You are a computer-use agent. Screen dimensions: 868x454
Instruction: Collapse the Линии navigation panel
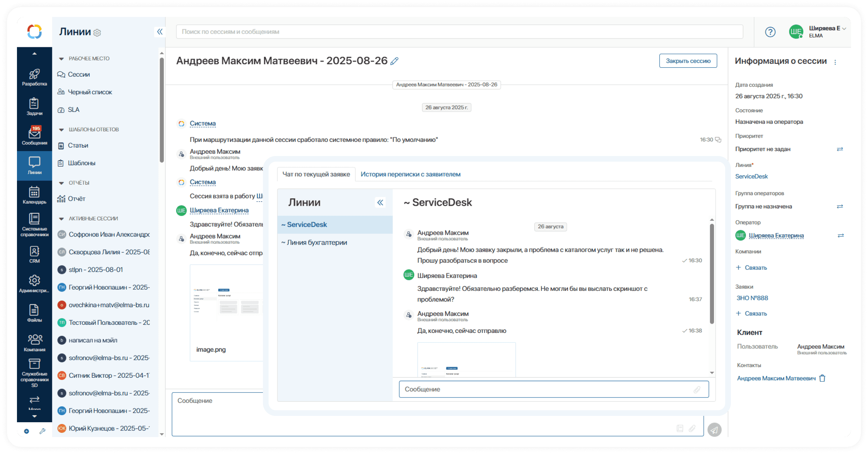coord(160,32)
